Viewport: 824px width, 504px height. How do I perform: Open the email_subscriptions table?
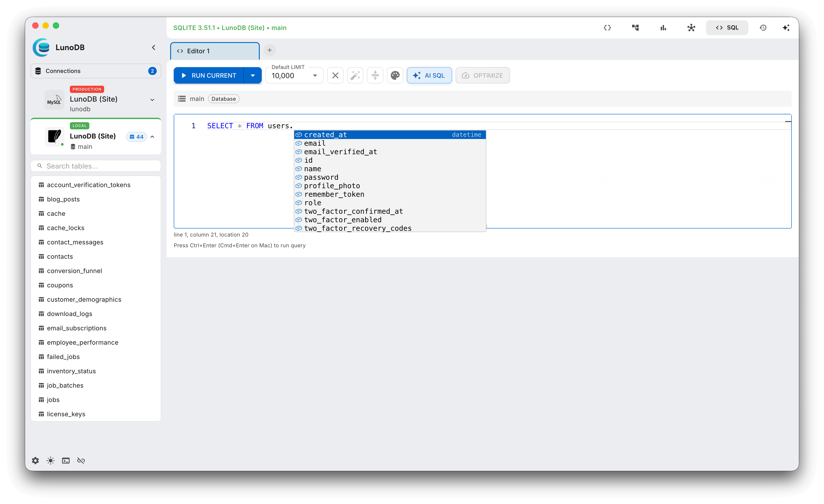(96, 328)
